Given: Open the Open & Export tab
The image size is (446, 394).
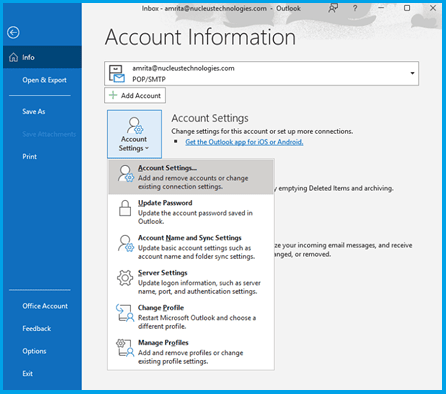Looking at the screenshot, I should (44, 80).
